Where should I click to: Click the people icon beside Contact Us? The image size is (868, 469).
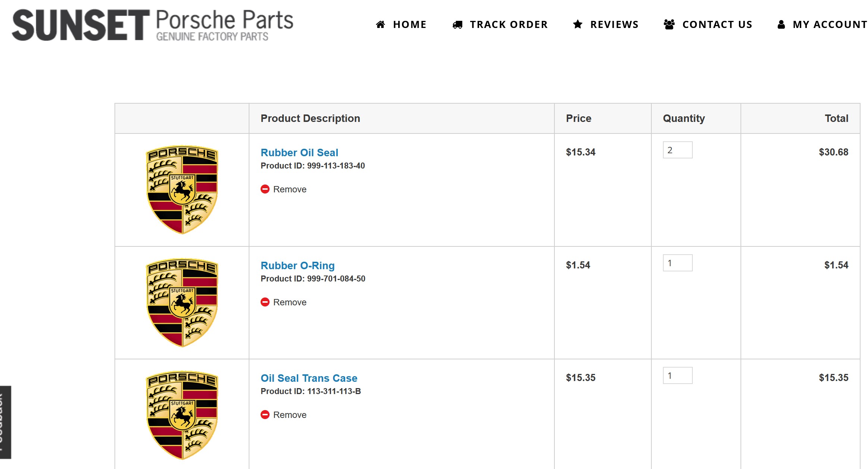click(x=669, y=25)
